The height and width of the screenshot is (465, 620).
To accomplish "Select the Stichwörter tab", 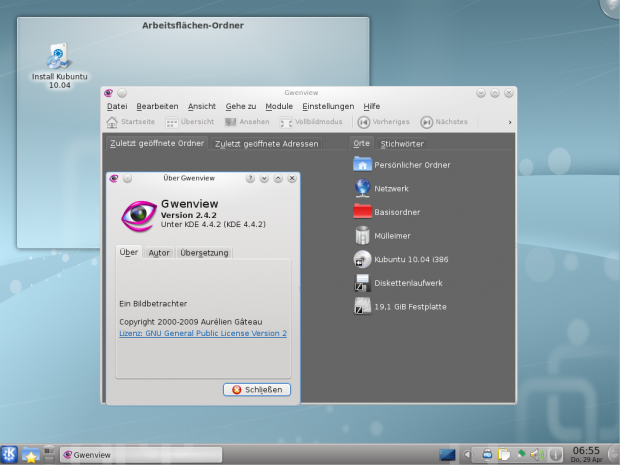I will coord(402,144).
